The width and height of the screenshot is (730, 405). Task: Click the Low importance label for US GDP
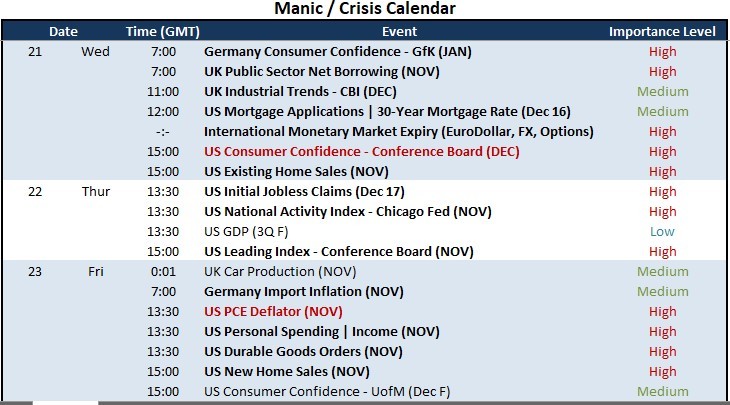pos(662,232)
